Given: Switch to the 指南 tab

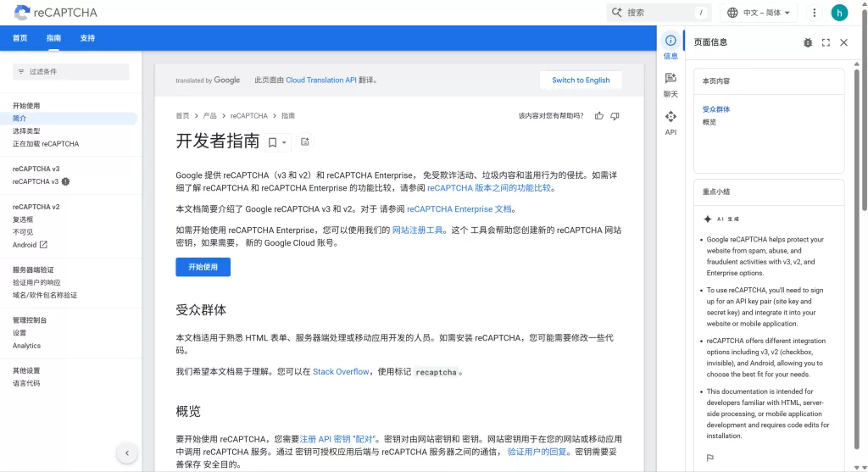Looking at the screenshot, I should pyautogui.click(x=53, y=38).
